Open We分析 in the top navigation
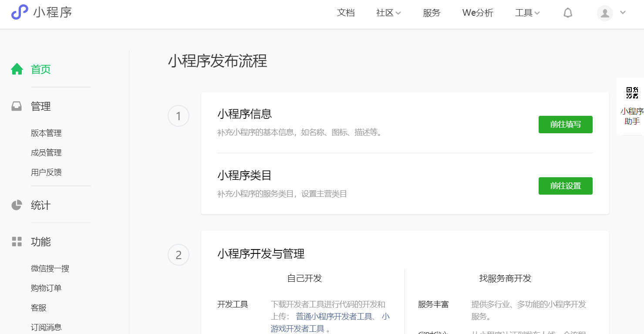 pos(478,13)
